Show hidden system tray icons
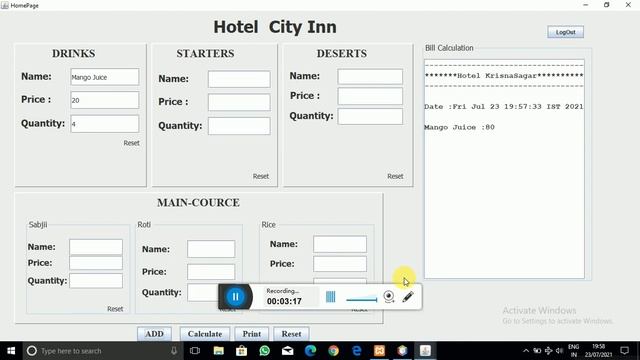This screenshot has height=360, width=640. tap(526, 351)
